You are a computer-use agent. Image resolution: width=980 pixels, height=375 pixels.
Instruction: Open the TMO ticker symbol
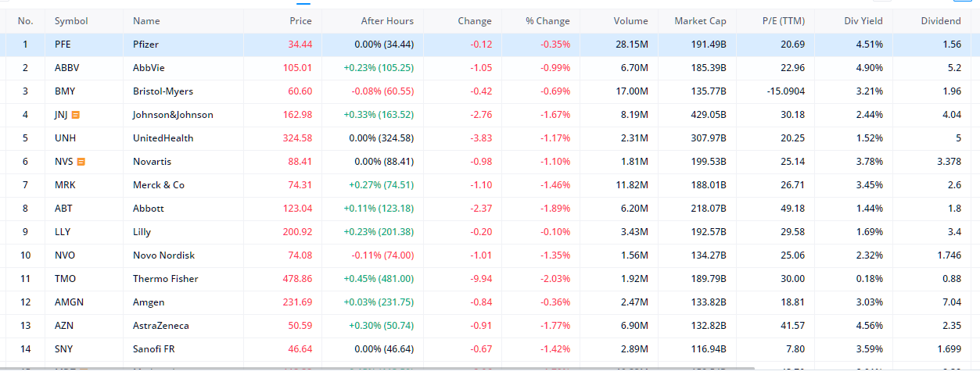tap(65, 279)
